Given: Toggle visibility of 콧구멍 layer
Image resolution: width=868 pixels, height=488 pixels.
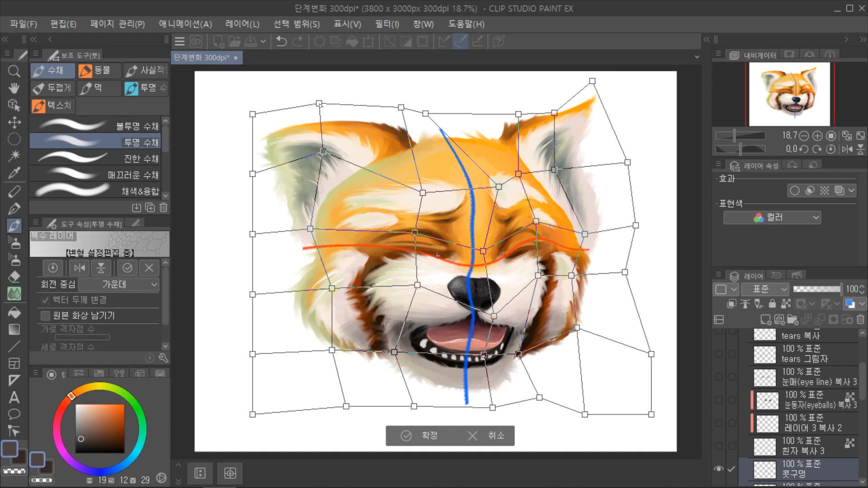Looking at the screenshot, I should (718, 469).
